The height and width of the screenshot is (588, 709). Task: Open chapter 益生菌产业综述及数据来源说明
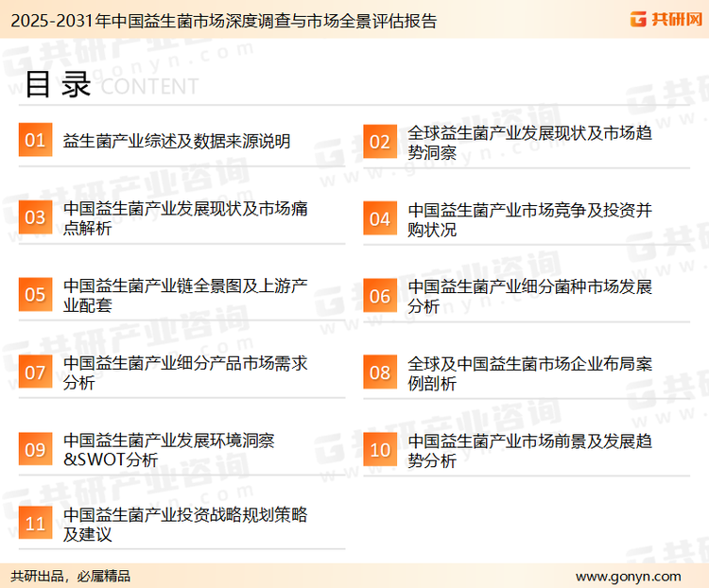point(177,142)
